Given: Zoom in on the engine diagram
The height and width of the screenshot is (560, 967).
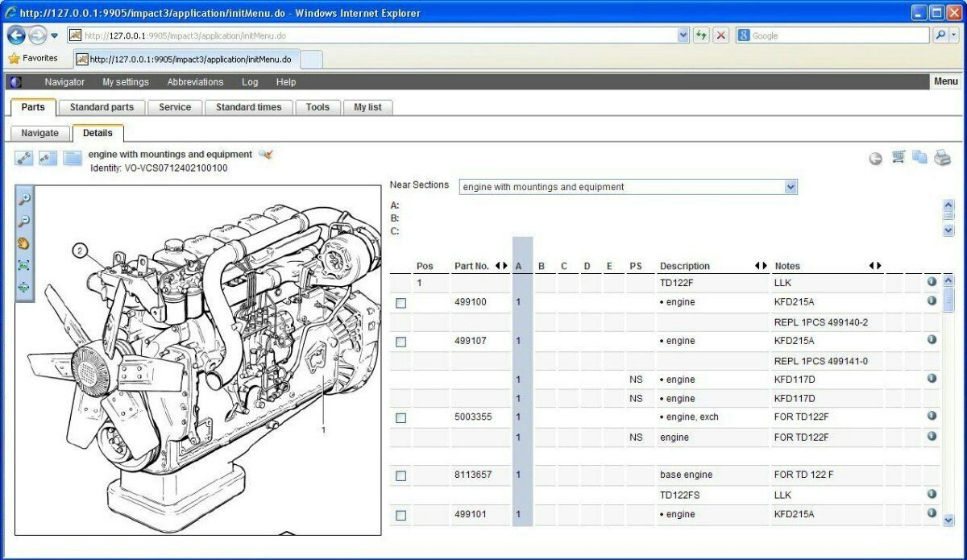Looking at the screenshot, I should (24, 200).
